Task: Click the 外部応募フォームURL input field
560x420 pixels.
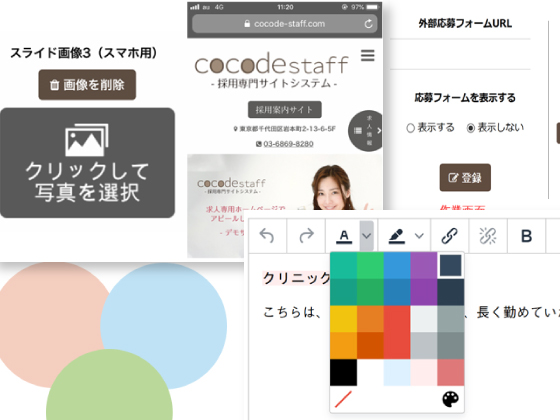Action: click(460, 54)
